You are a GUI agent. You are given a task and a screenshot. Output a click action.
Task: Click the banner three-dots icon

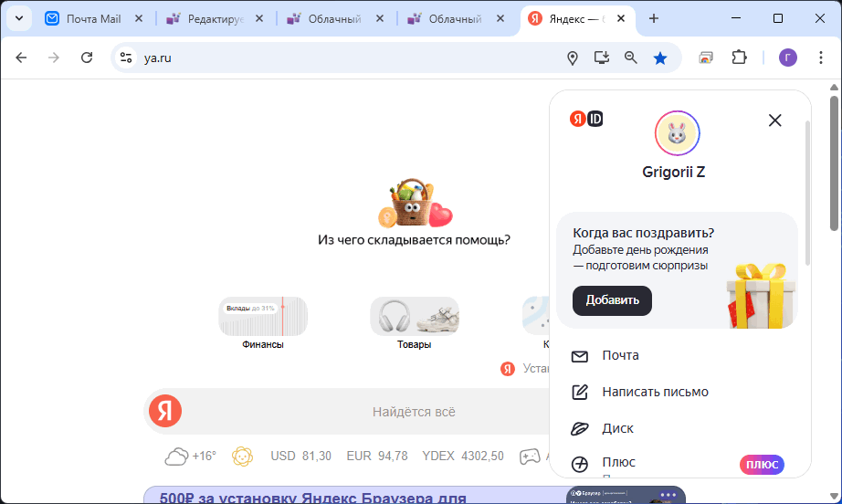tap(668, 494)
